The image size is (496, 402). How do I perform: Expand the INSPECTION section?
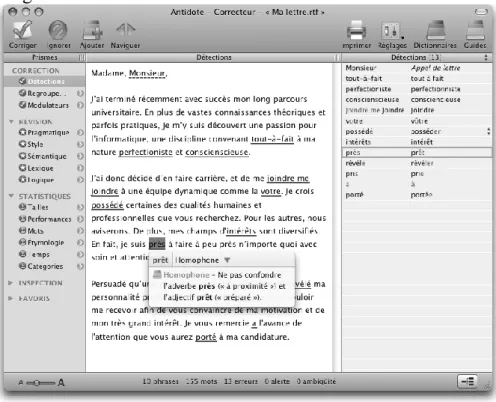coord(11,283)
